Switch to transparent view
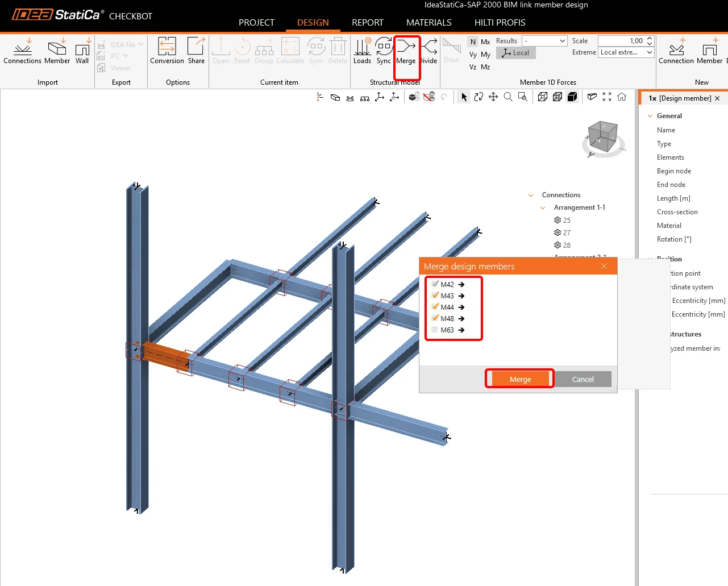The image size is (728, 586). [558, 97]
